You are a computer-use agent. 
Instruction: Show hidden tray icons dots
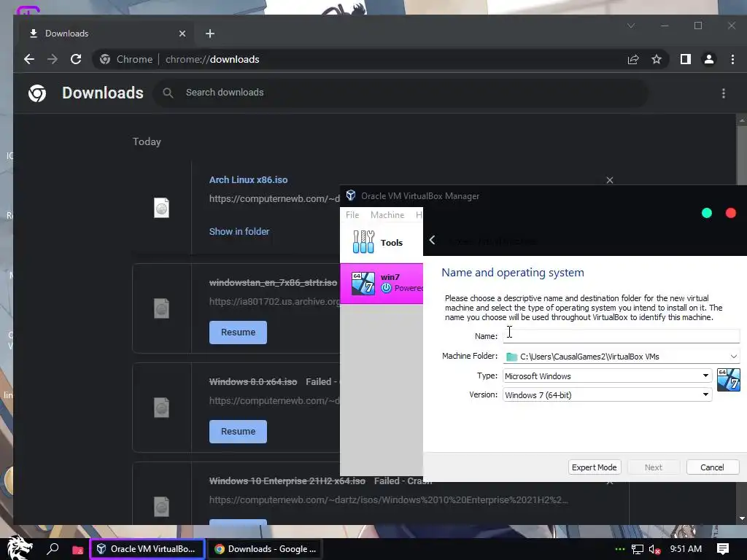pos(619,549)
